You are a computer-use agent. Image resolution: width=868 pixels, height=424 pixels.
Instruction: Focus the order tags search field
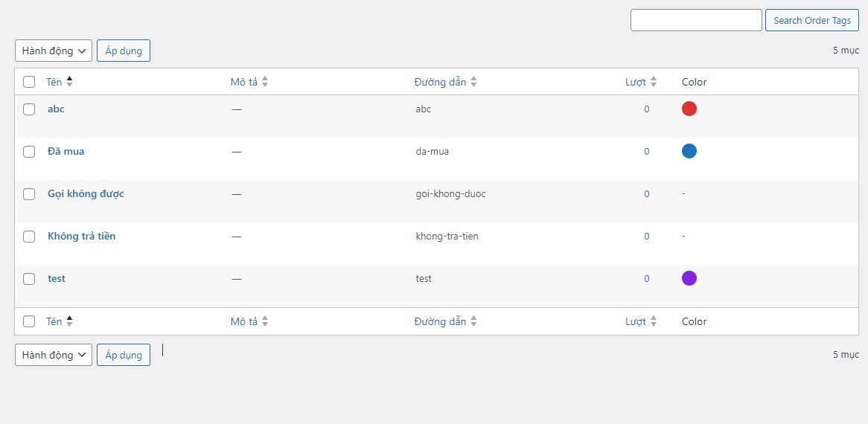point(696,20)
